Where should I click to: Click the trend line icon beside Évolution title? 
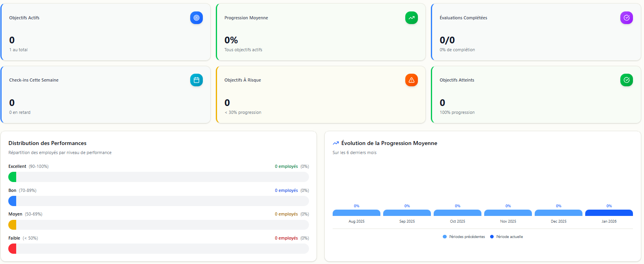pos(336,143)
